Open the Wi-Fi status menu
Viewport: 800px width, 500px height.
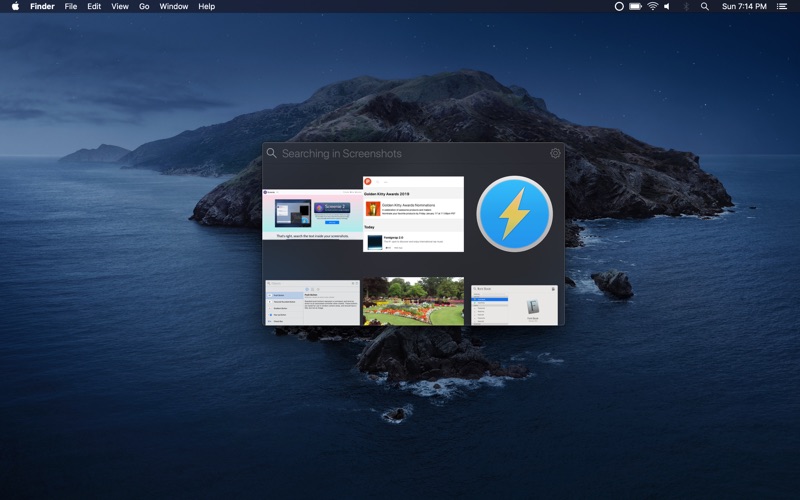[x=653, y=7]
